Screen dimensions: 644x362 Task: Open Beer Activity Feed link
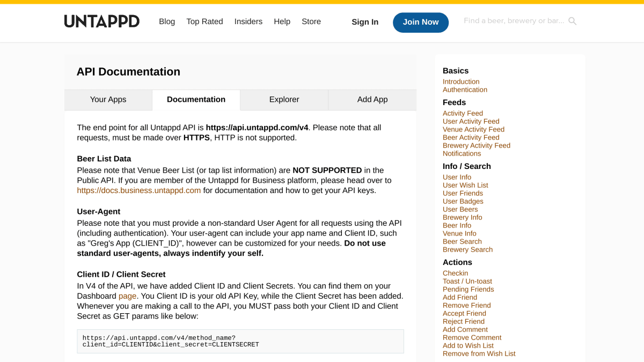[471, 138]
